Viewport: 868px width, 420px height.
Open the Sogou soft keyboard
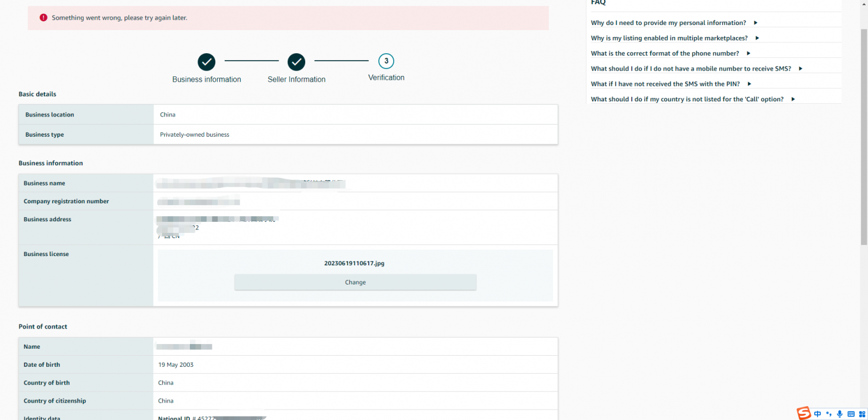click(x=851, y=414)
